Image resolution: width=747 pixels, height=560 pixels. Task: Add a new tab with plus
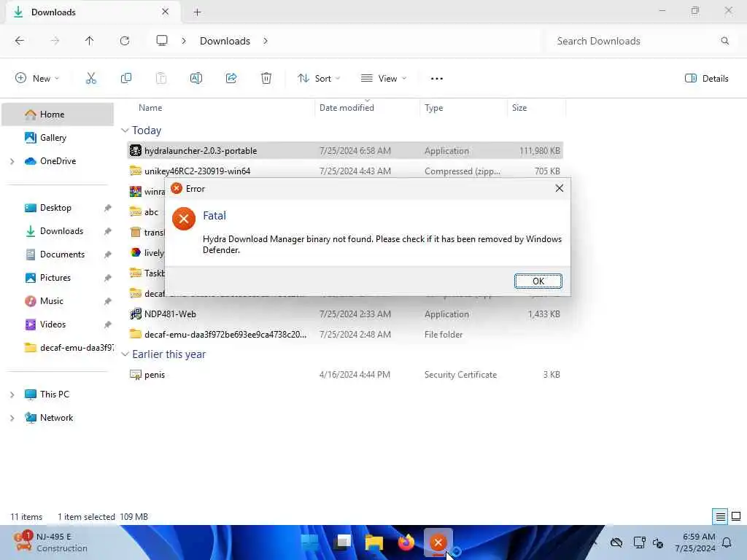(197, 12)
